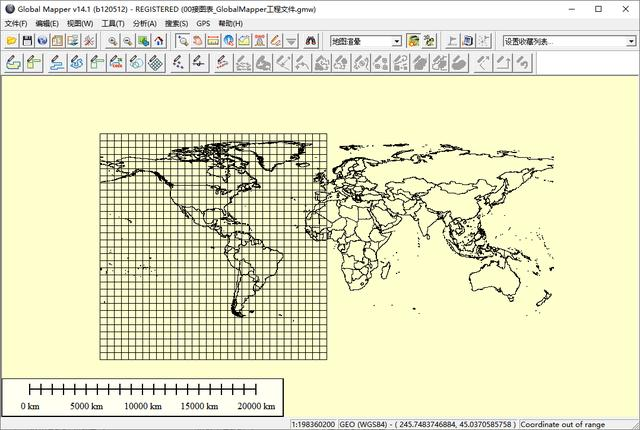Select the Create Point features tool
This screenshot has height=430, width=640.
pyautogui.click(x=178, y=63)
